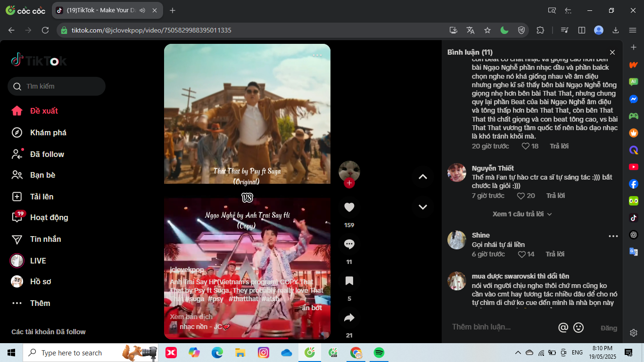Close the Bình luận comments panel
Viewport: 644px width, 362px height.
point(612,52)
